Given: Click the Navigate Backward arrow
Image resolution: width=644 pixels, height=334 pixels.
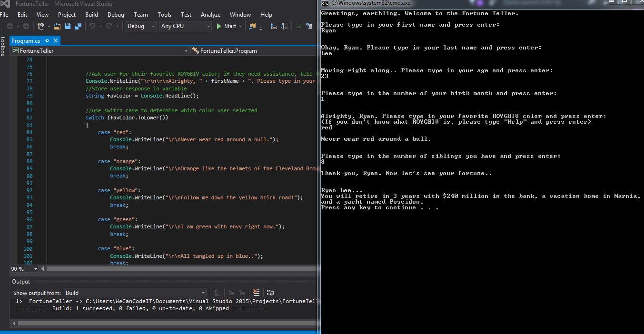Looking at the screenshot, I should pyautogui.click(x=9, y=26).
